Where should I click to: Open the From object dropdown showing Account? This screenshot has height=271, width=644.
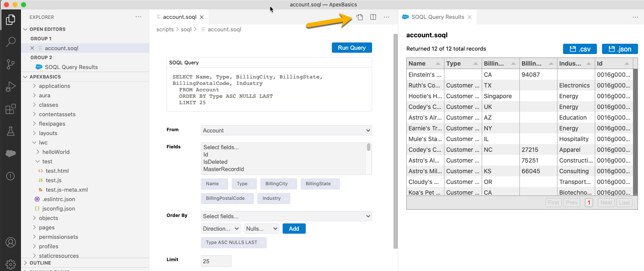(x=286, y=130)
